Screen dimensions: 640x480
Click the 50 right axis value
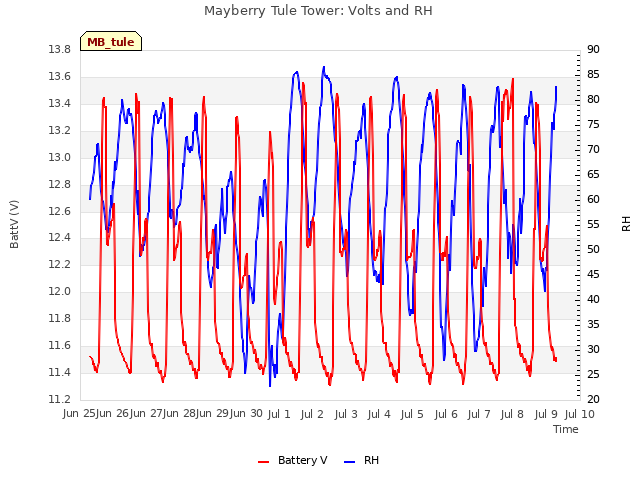tap(593, 249)
